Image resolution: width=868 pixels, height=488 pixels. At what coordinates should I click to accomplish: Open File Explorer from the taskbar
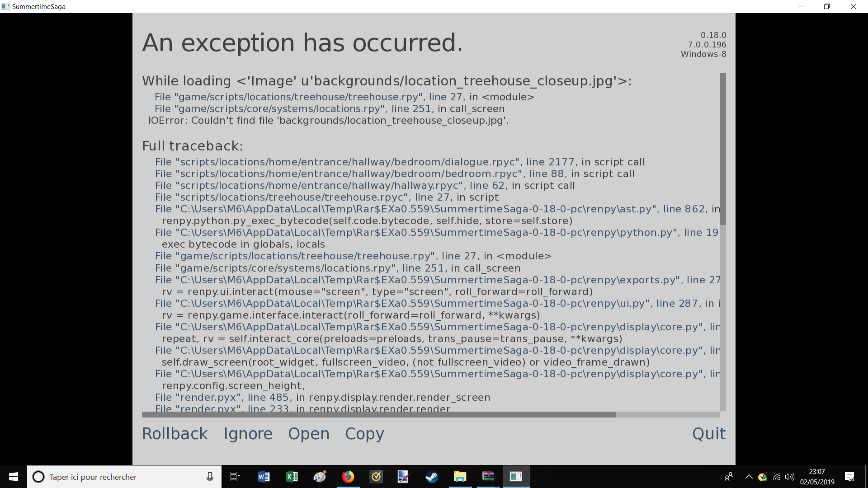click(x=460, y=477)
